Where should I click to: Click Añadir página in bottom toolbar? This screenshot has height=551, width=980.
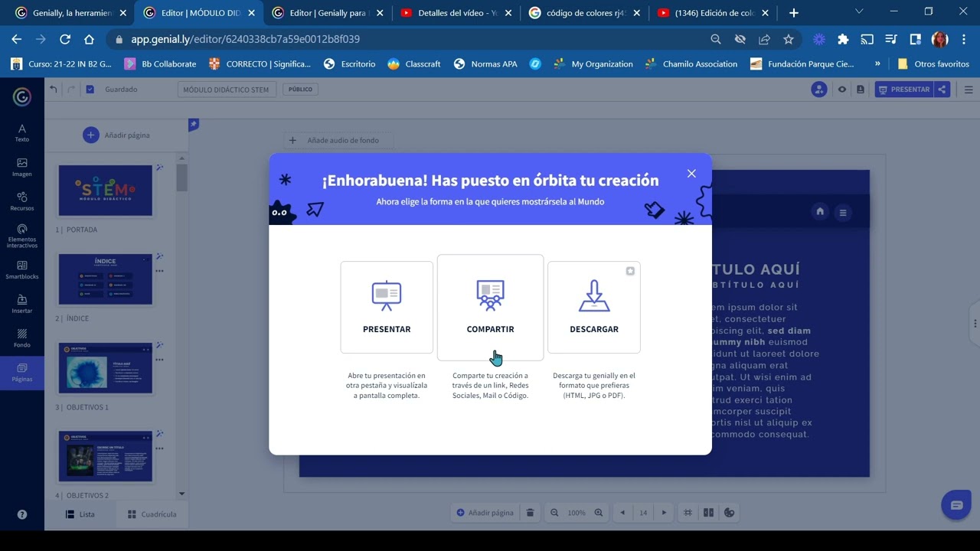coord(485,513)
